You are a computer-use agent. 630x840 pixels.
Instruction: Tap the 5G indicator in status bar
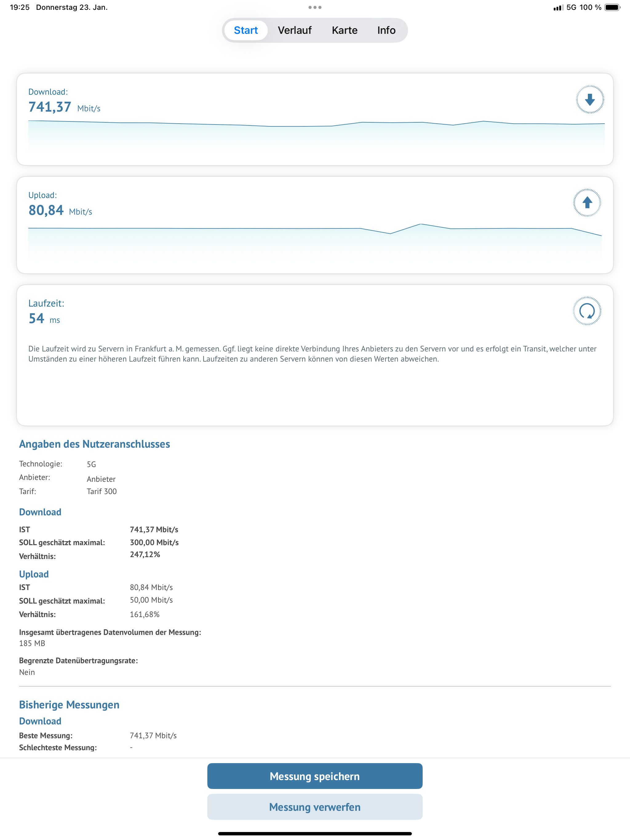tap(572, 7)
